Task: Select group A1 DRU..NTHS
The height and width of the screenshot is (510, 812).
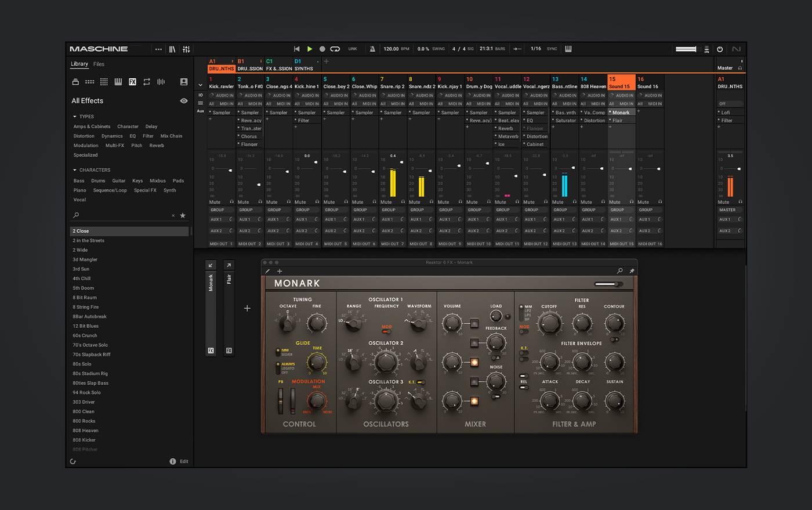Action: 222,64
